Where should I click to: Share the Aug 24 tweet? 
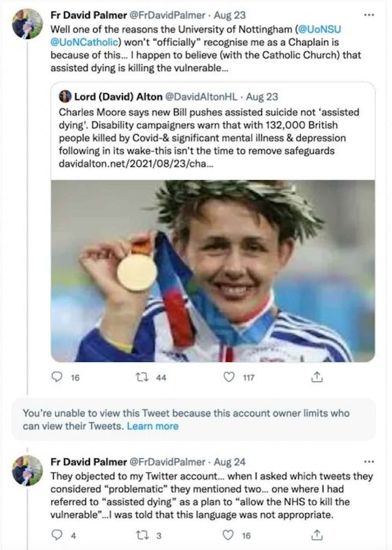point(317,535)
